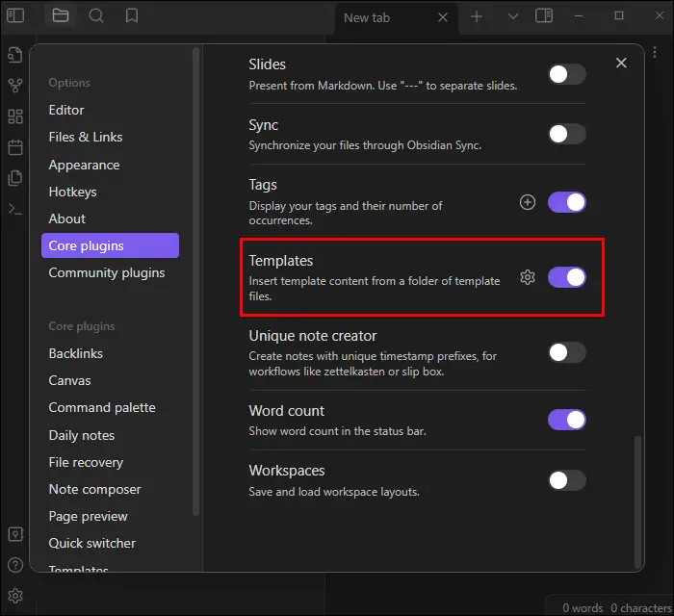Select Core plugins section
The width and height of the screenshot is (674, 616).
pos(110,245)
